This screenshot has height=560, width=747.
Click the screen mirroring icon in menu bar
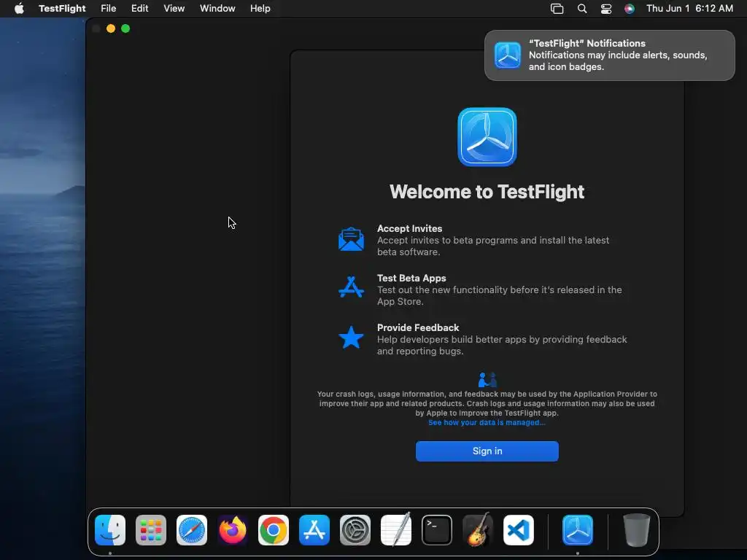[x=557, y=9]
